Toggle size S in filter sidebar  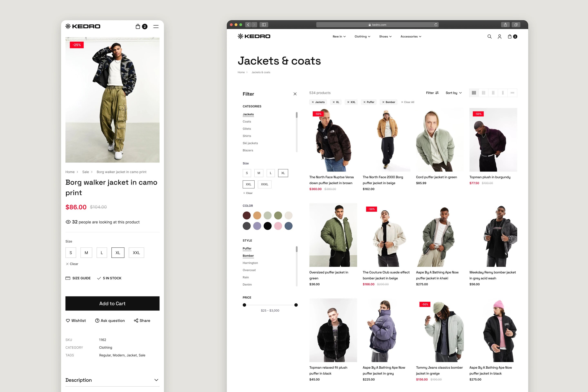(x=247, y=173)
